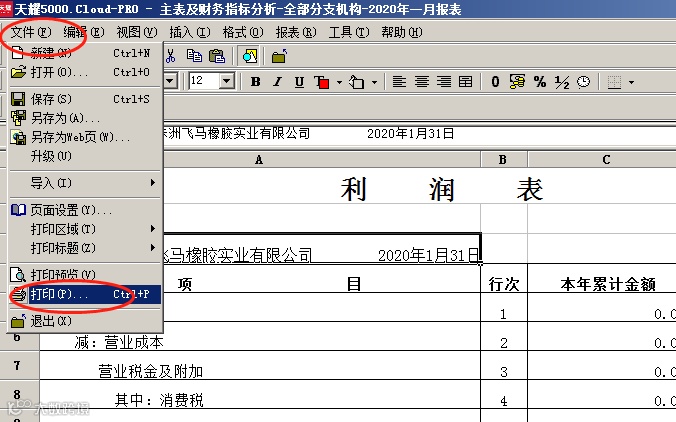
Task: Open the borders dropdown arrow
Action: (632, 82)
